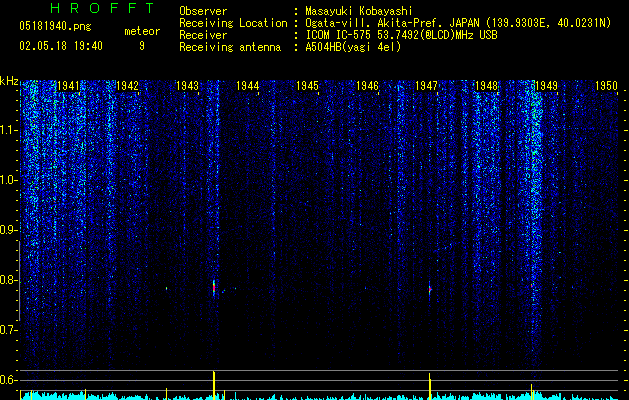Viewport: 629px width, 400px height.
Task: Click the red meteor echo near 1947
Action: (430, 289)
